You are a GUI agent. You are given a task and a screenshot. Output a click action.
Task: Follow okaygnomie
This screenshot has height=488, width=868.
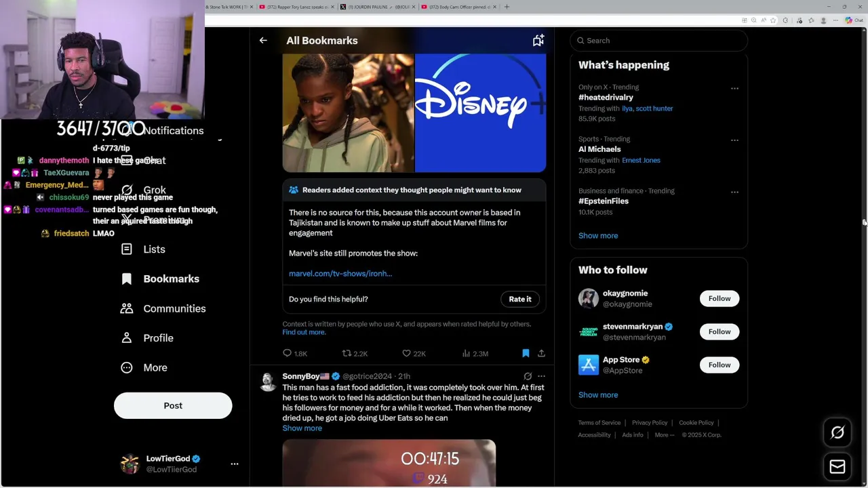[x=719, y=298]
